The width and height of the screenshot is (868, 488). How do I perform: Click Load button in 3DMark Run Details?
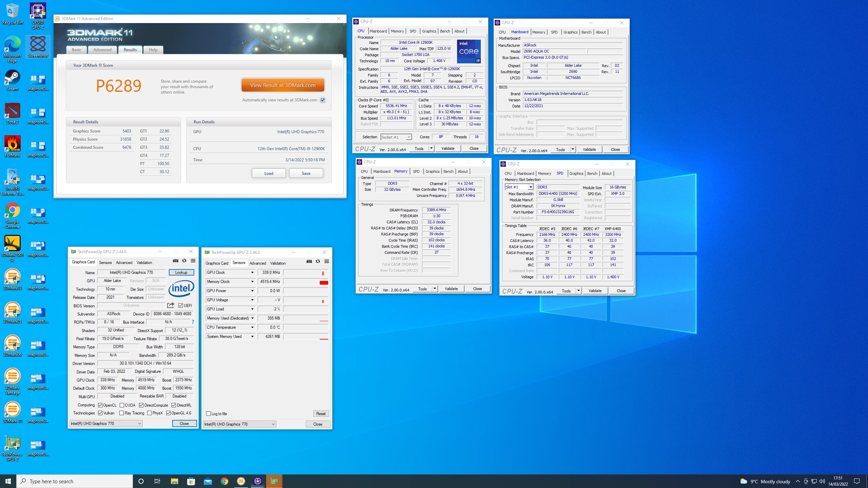(269, 174)
